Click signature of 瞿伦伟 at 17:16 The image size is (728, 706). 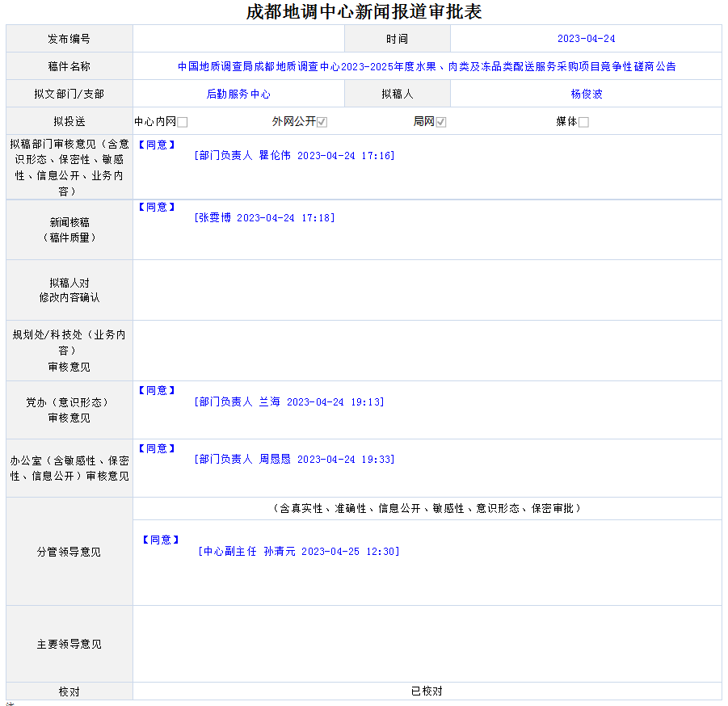(294, 155)
